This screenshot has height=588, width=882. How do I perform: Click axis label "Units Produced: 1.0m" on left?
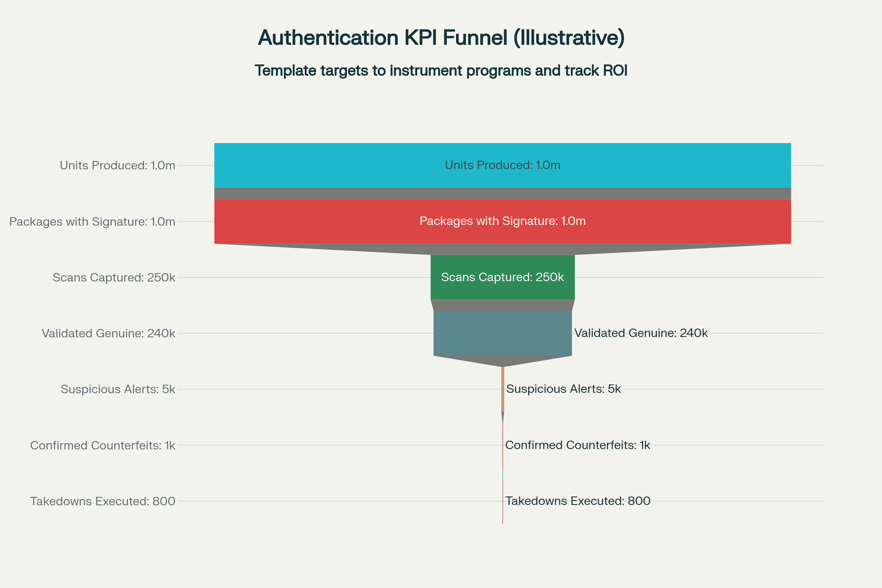pos(117,165)
